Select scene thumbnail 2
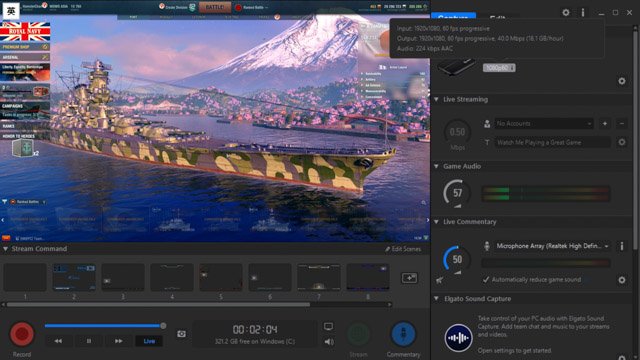The width and height of the screenshot is (640, 360). tap(74, 277)
